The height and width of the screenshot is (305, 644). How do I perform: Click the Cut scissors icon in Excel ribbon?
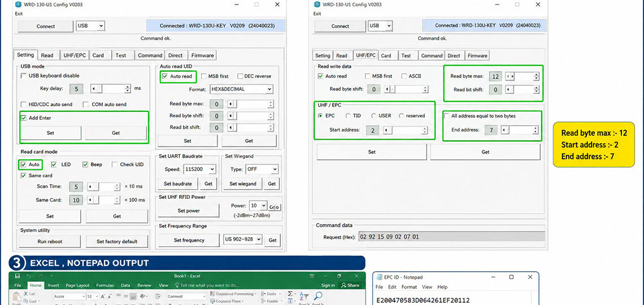27,294
